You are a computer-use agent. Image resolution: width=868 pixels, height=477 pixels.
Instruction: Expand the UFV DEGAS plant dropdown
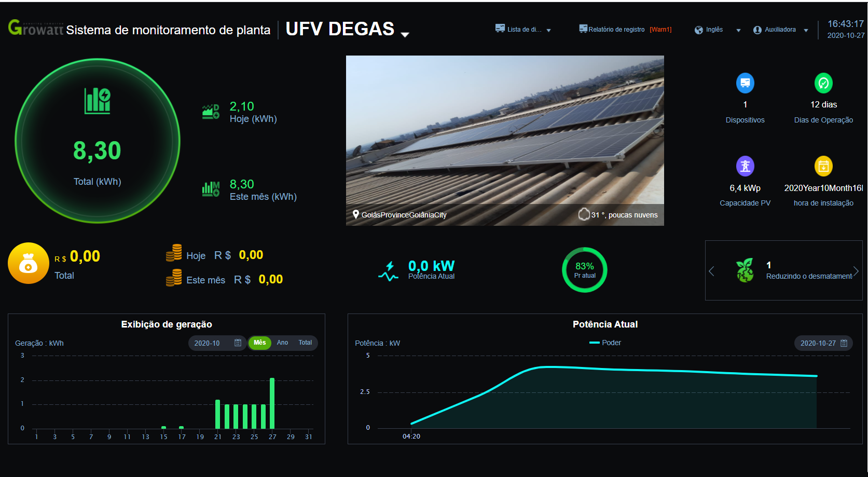(405, 34)
